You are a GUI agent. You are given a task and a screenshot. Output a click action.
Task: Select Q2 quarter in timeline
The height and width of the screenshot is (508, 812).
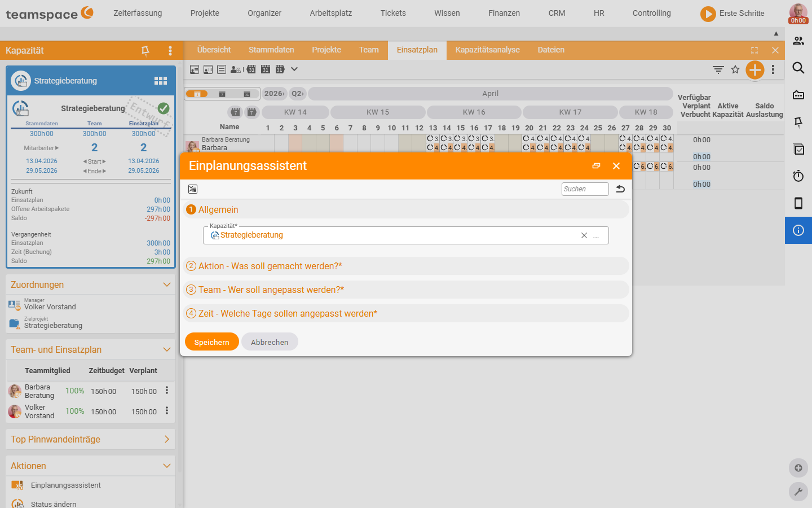[297, 94]
